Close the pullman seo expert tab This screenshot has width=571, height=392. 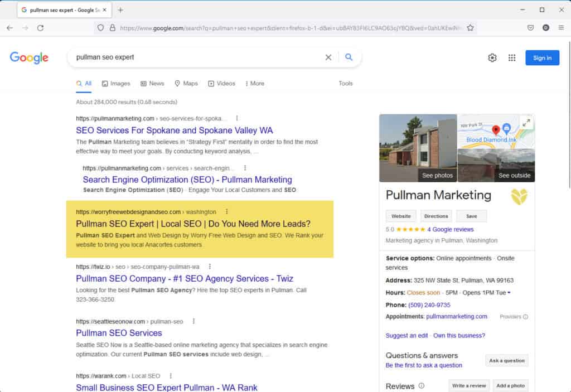coord(104,10)
